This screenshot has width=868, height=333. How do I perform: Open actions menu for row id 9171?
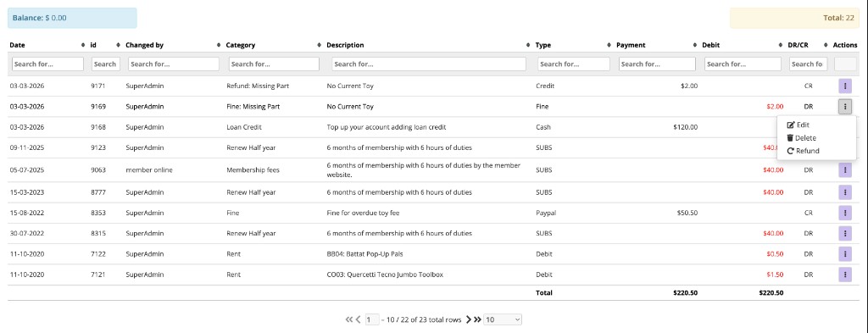point(845,86)
